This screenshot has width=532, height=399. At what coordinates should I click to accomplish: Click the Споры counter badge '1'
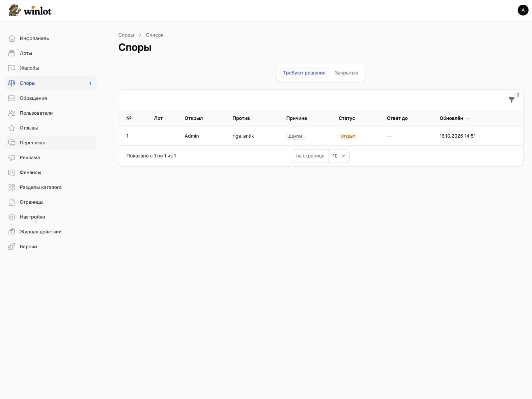(90, 83)
